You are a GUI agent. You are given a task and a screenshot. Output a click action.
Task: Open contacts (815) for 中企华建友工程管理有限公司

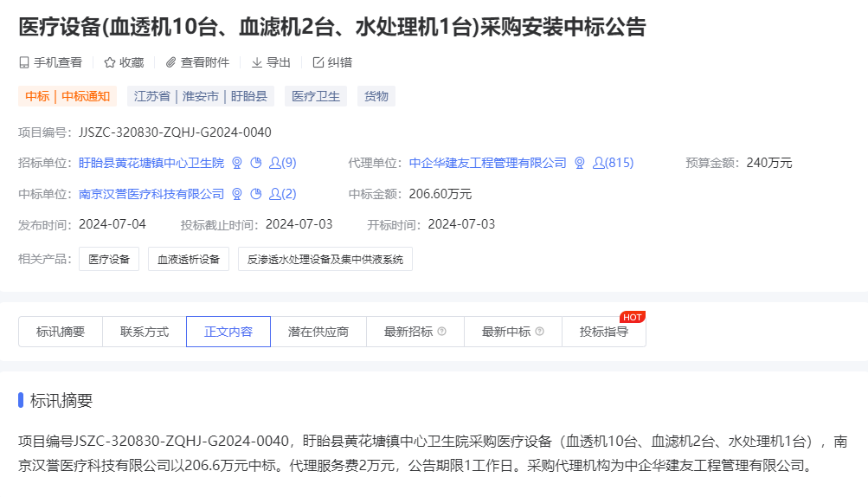tap(613, 163)
